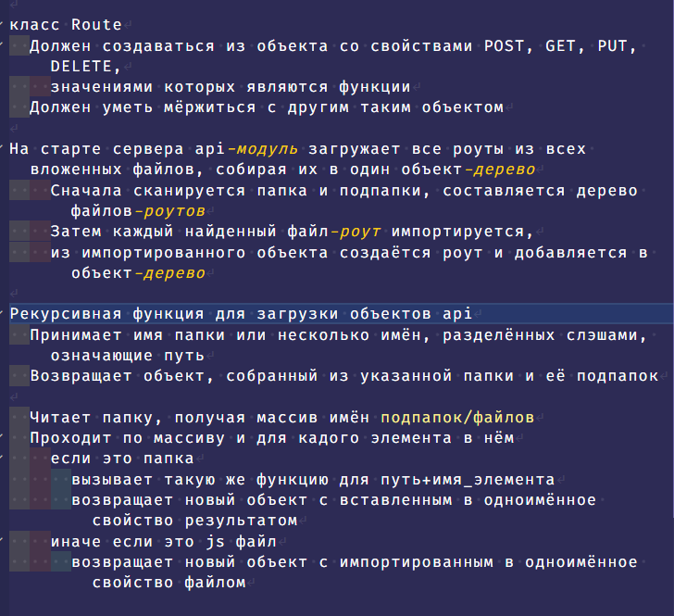Click "Читает папку," text

click(96, 417)
